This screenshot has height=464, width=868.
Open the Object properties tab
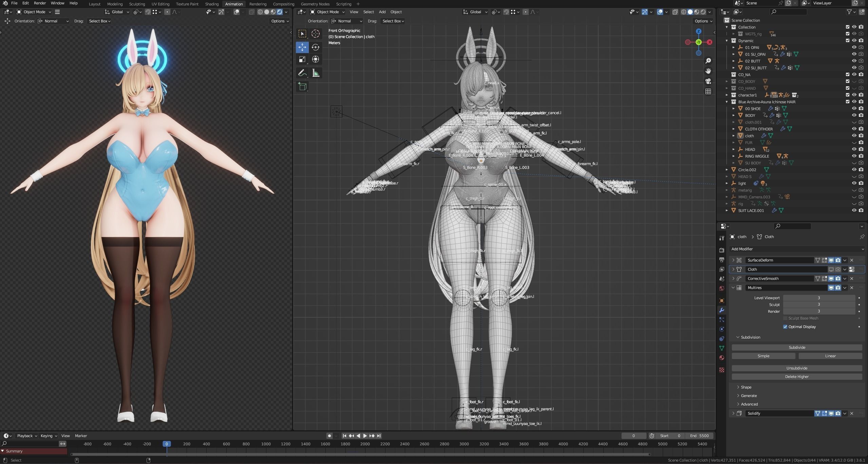click(x=722, y=301)
